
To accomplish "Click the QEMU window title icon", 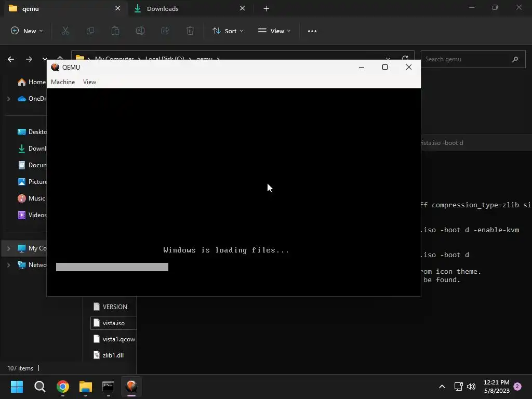I will click(x=55, y=67).
